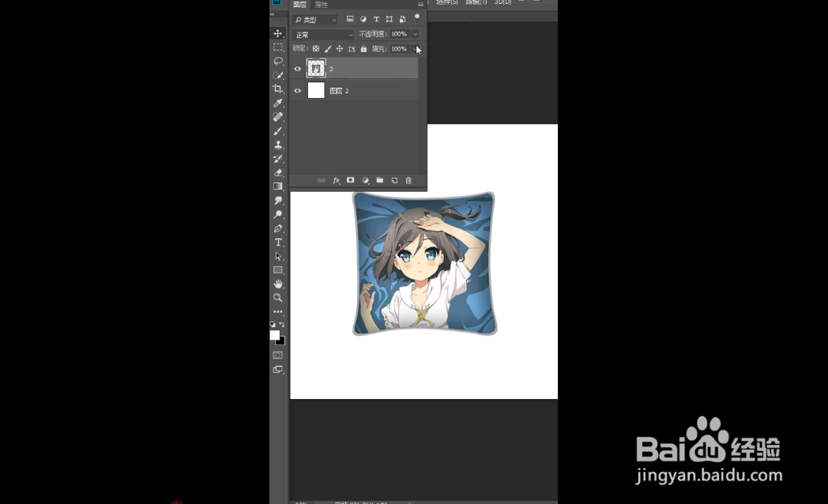Select the thumbnail of layer 2
This screenshot has width=828, height=504.
tap(316, 69)
